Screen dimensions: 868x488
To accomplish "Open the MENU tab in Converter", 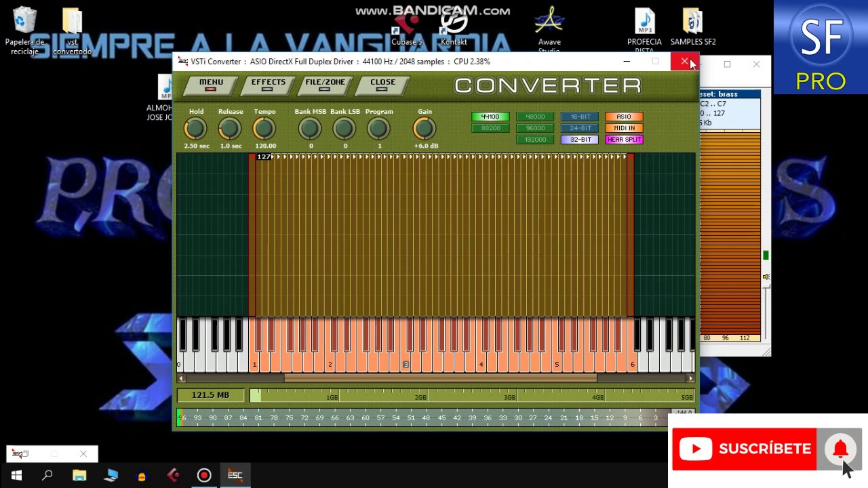I will pos(211,85).
